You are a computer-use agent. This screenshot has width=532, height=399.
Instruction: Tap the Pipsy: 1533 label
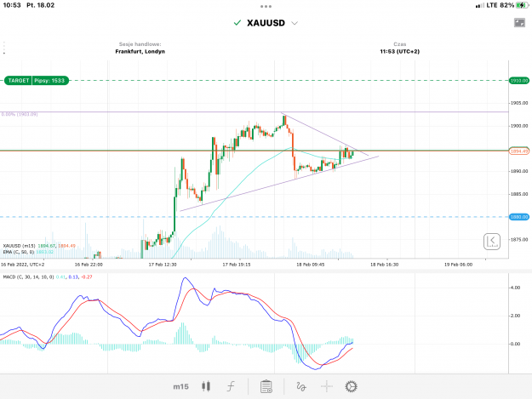point(49,80)
